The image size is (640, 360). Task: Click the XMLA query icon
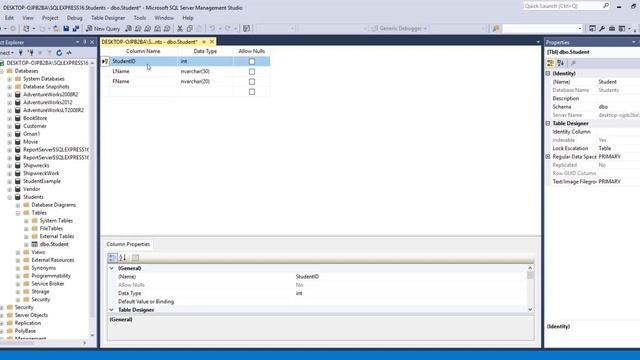coord(158,29)
